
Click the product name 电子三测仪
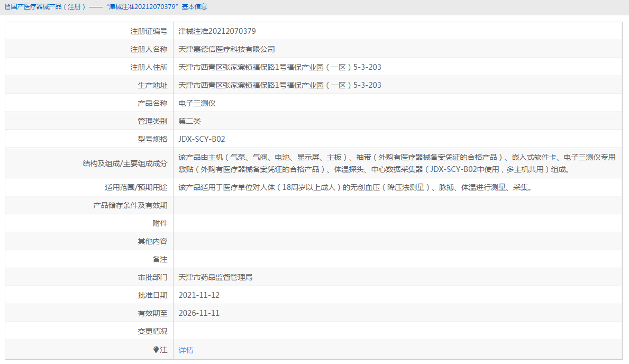pos(195,103)
